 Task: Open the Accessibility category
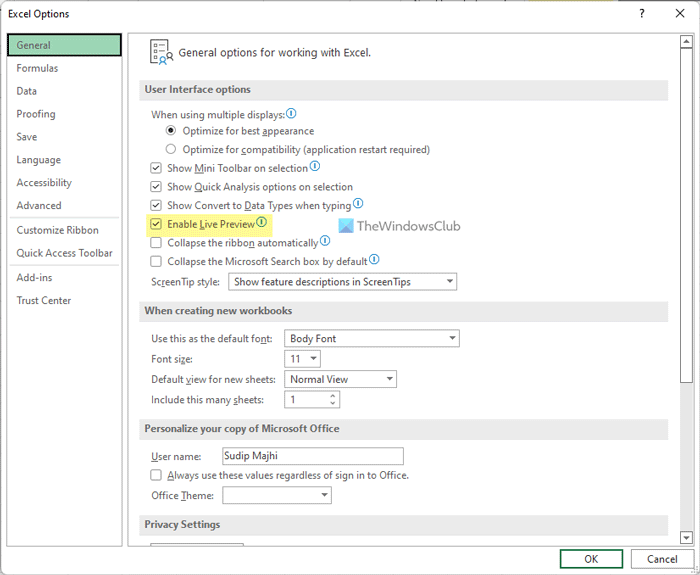pos(64,183)
